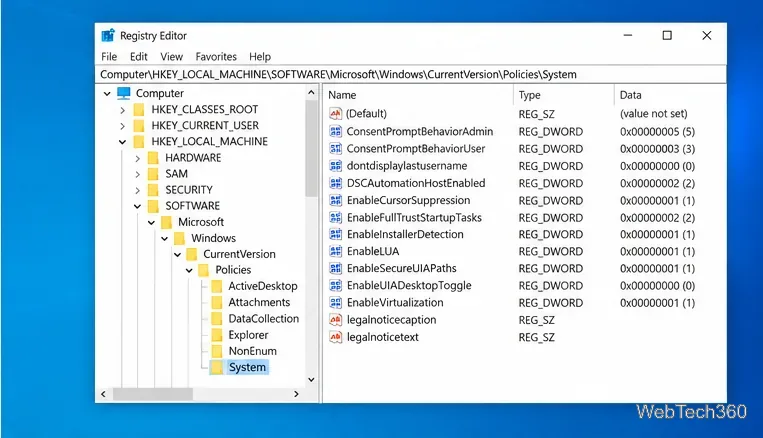Select the EnableFullTrustStartupTasks value
Viewport: 763px width, 438px height.
pos(414,218)
